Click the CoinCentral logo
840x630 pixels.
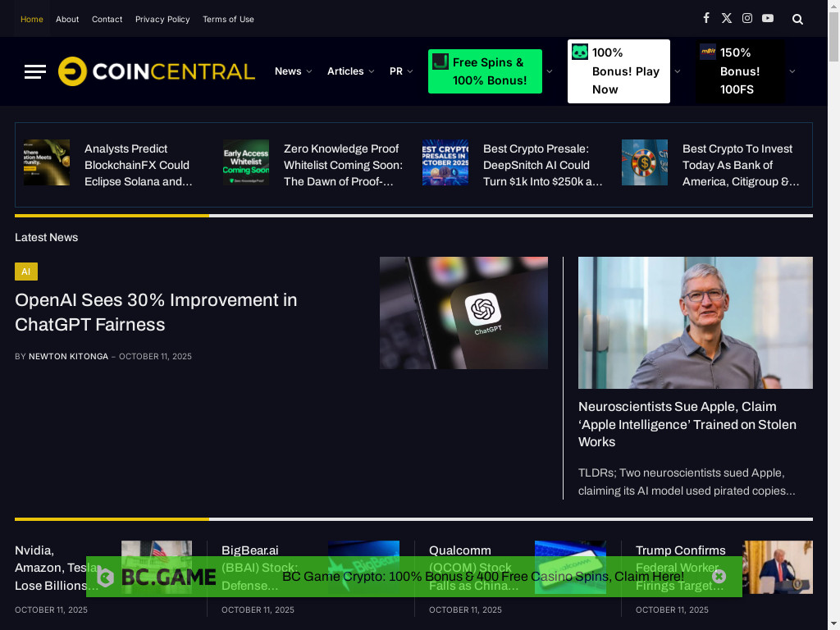157,71
